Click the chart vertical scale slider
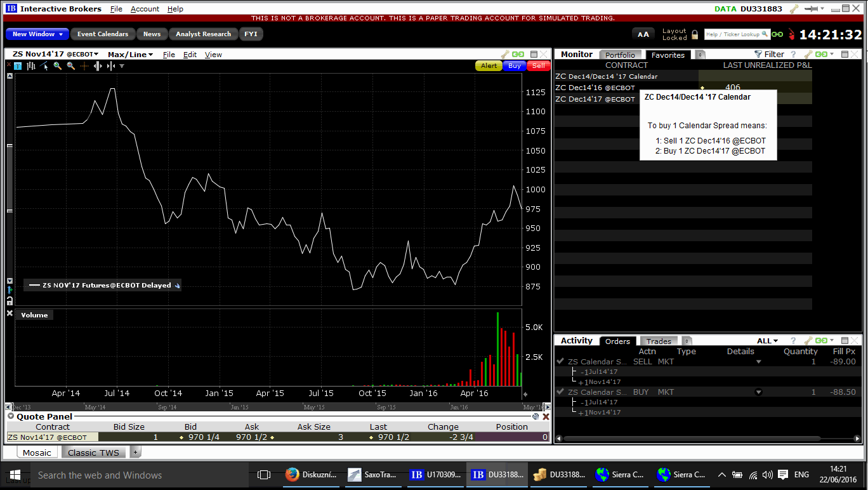The width and height of the screenshot is (868, 490). [x=10, y=178]
